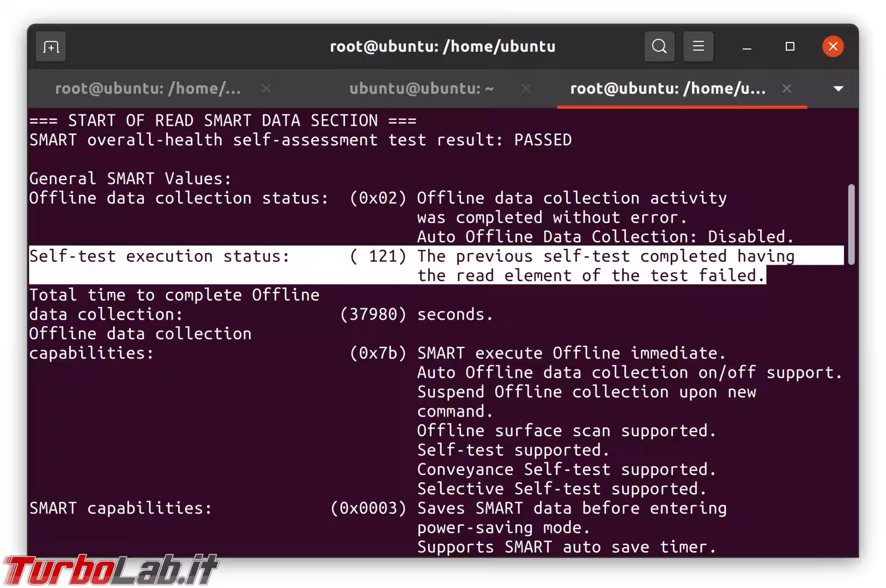Screen dimensions: 886x588
Task: Click the SMART capabilities: label
Action: (x=120, y=509)
